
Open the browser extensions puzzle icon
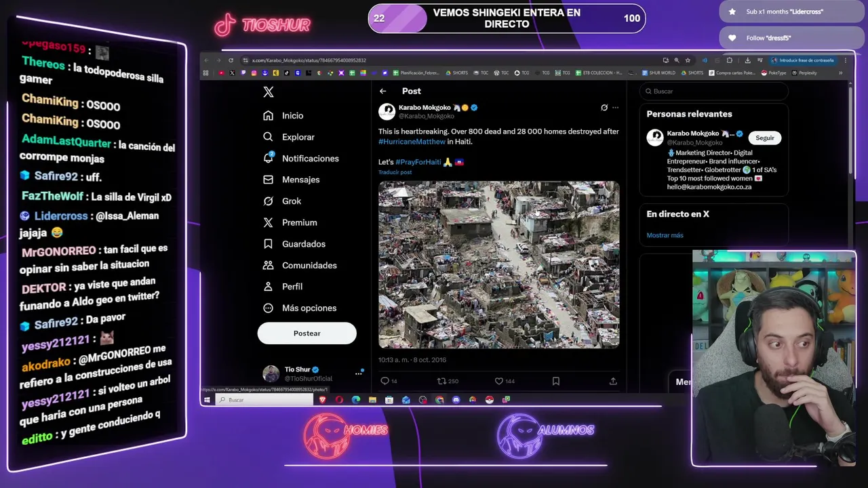click(x=729, y=60)
